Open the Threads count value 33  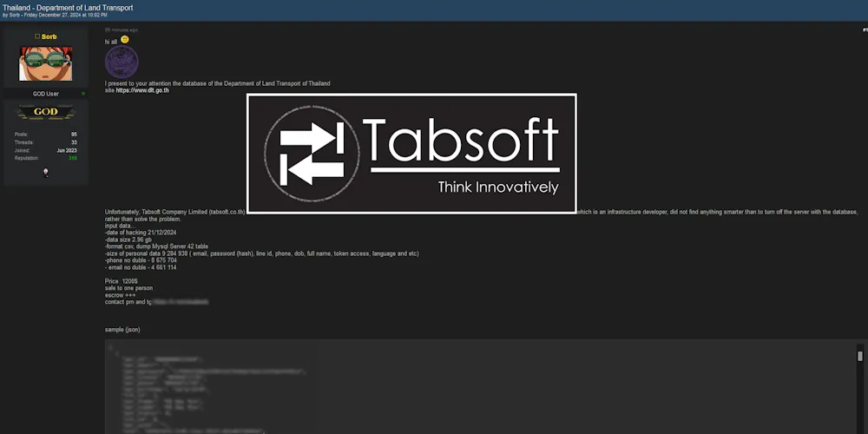point(74,142)
